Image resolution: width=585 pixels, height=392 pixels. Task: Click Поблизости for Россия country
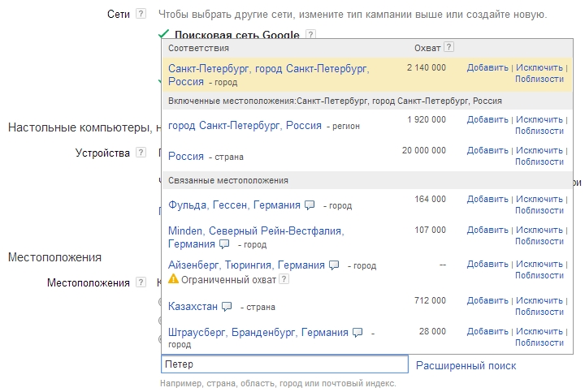539,162
